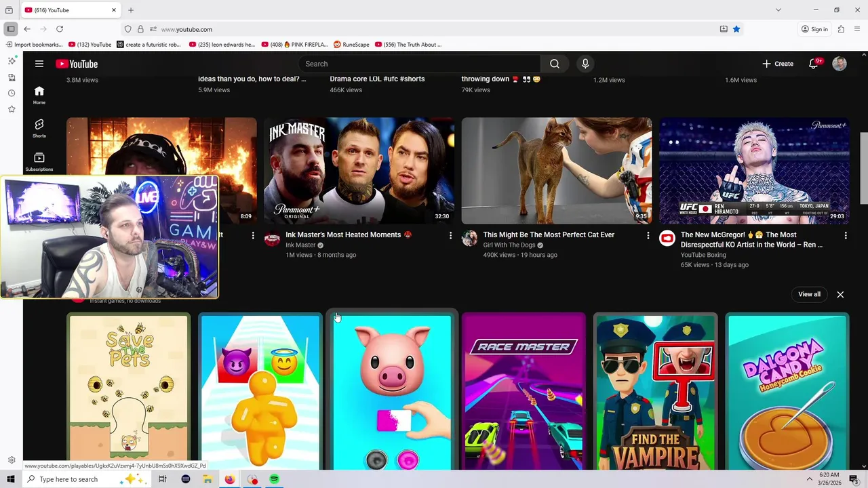Dismiss the playables shelf with X
Screen dimensions: 868x488
(840, 294)
